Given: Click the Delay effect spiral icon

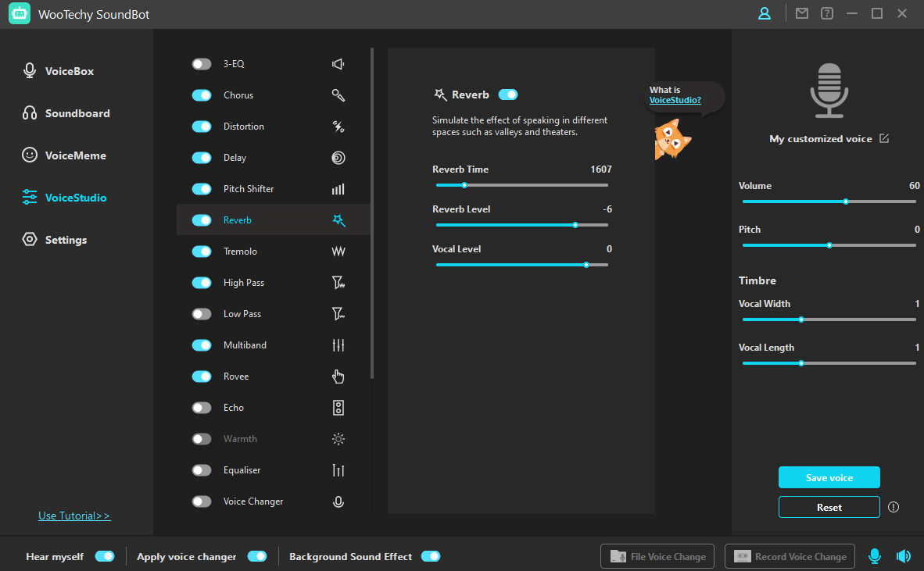Looking at the screenshot, I should coord(338,158).
